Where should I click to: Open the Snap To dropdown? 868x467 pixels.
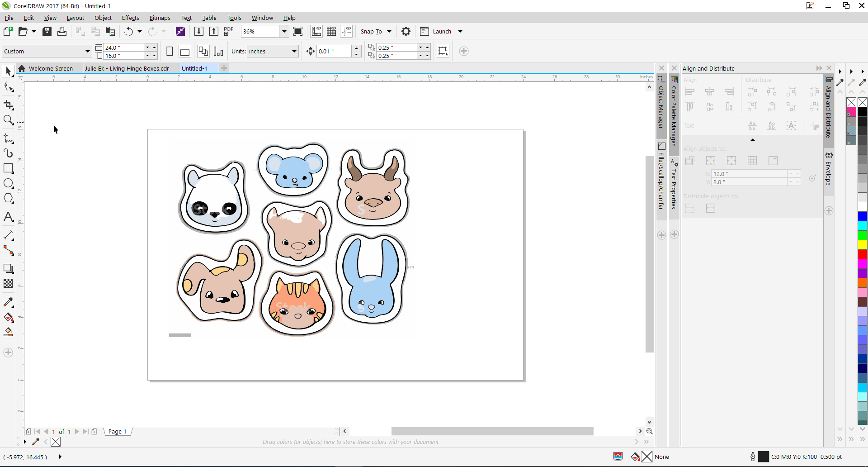pos(389,31)
